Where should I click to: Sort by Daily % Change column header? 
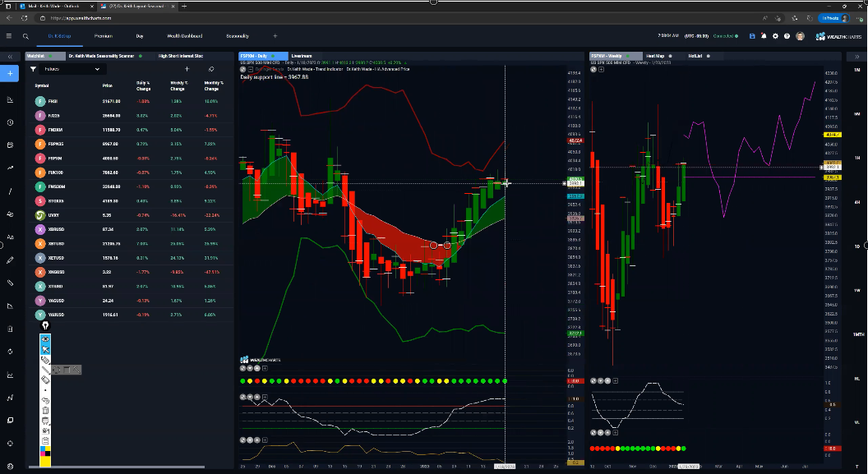(x=143, y=85)
